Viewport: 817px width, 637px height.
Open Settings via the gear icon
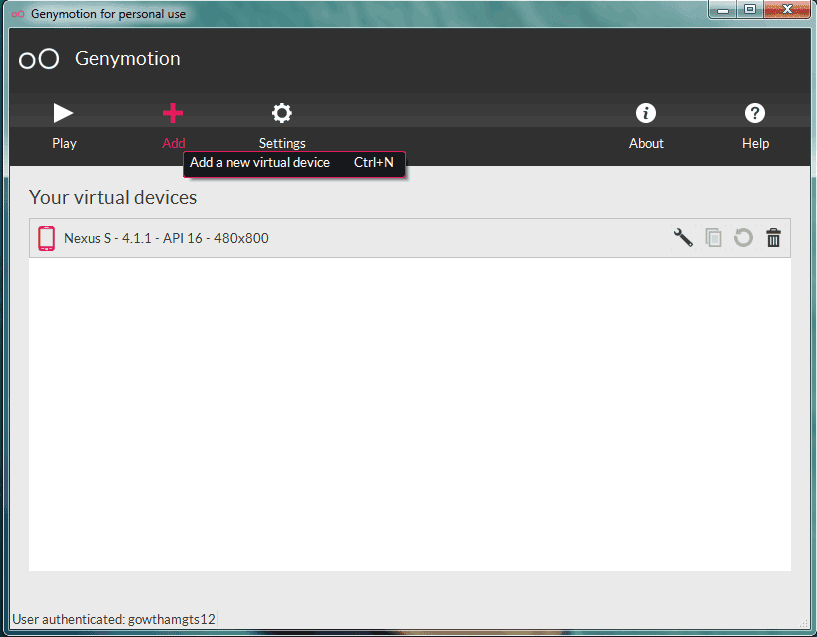(282, 113)
